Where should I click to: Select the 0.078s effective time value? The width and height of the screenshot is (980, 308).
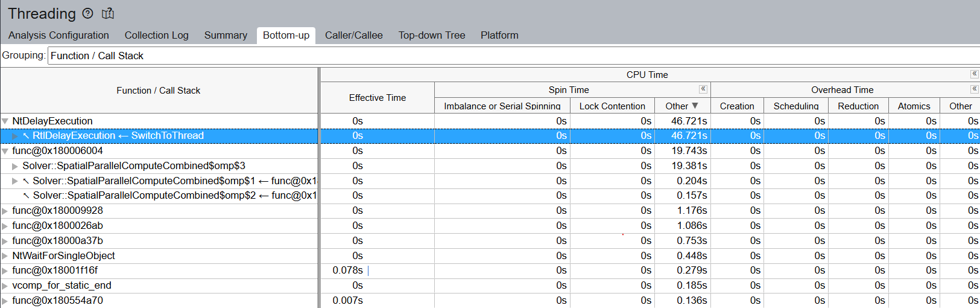(x=348, y=271)
